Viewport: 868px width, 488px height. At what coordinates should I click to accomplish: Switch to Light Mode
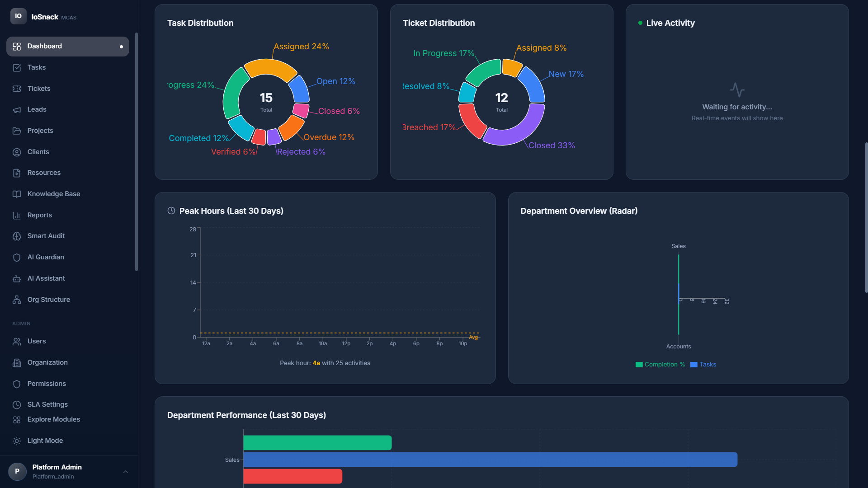click(x=45, y=441)
